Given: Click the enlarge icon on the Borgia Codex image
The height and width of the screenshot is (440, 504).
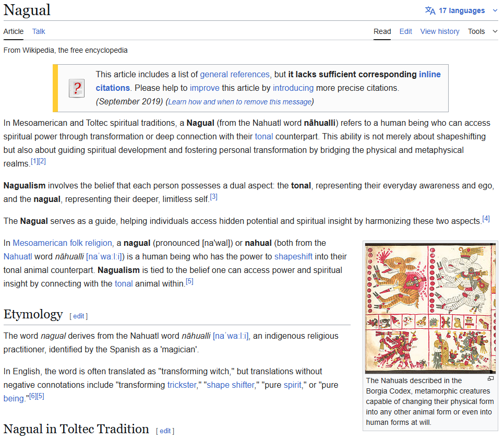Looking at the screenshot, I should [x=490, y=378].
